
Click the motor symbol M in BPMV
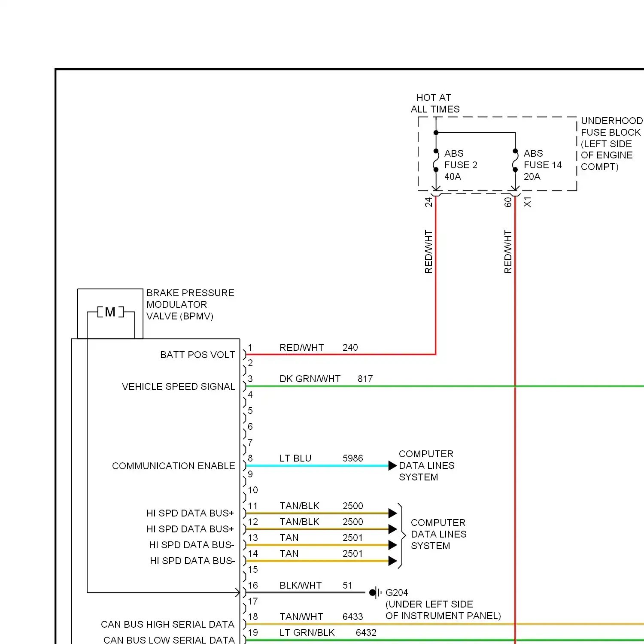click(x=110, y=312)
